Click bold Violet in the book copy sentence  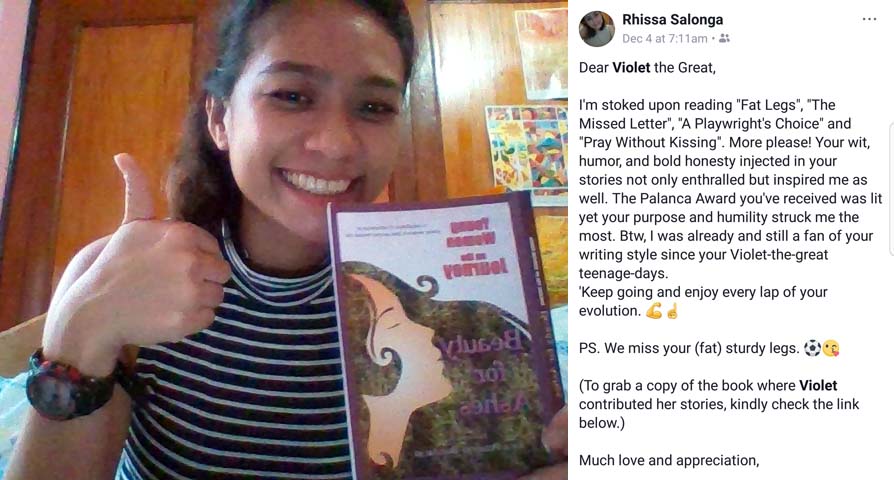coord(818,385)
